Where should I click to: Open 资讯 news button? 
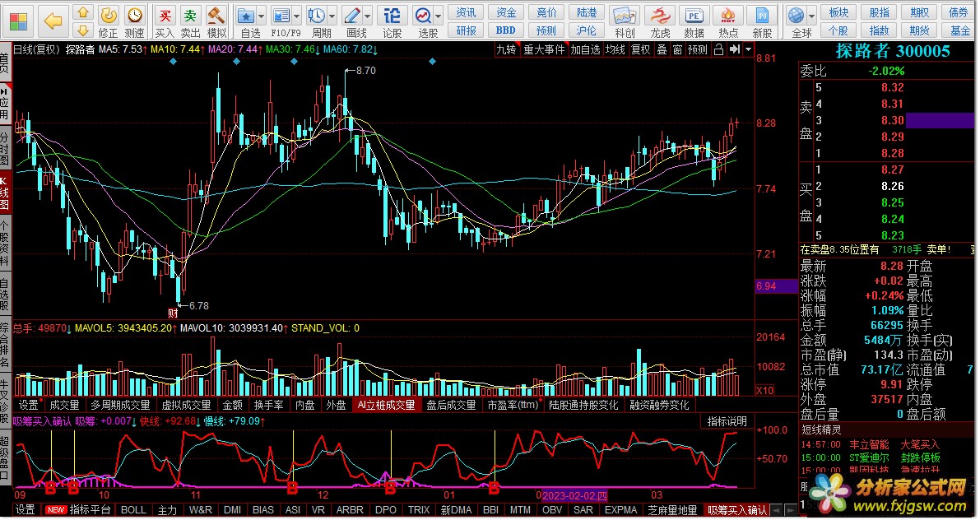(466, 12)
